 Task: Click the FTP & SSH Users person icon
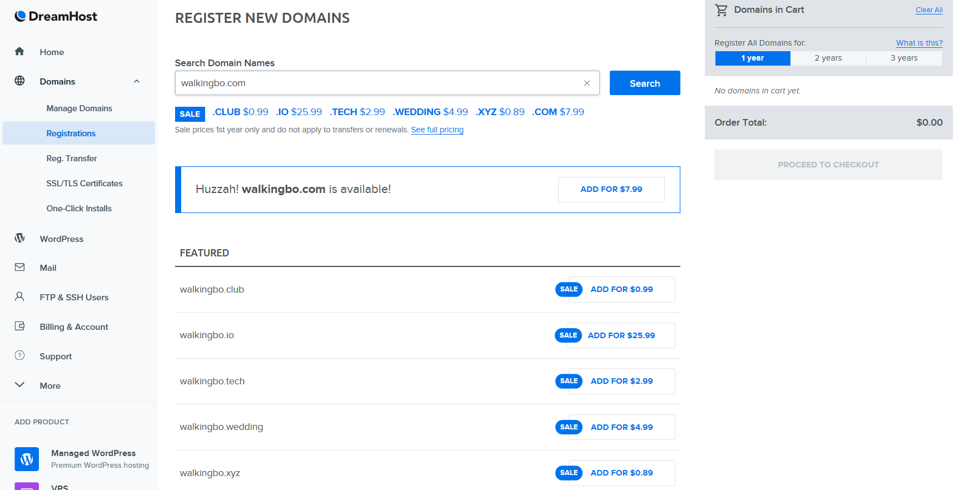click(x=19, y=296)
